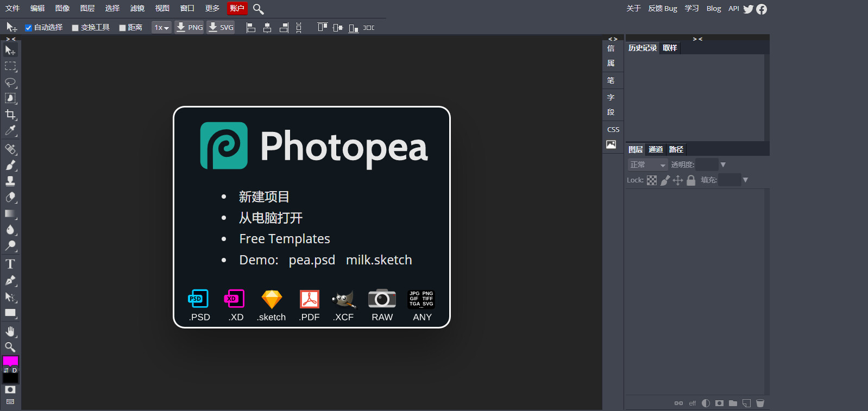
Task: Open the 透明度 opacity arrow dropdown
Action: [x=723, y=165]
